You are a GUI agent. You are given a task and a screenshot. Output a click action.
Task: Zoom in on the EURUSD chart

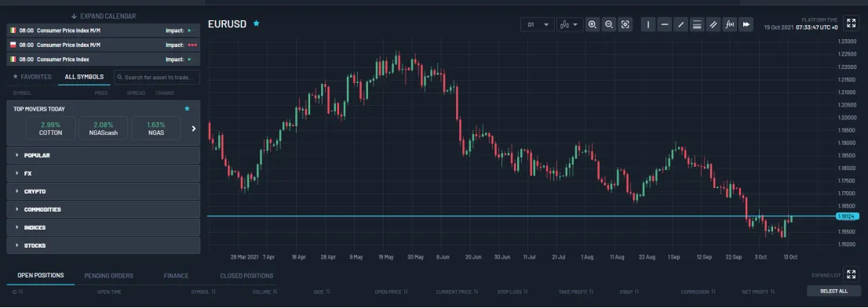pyautogui.click(x=593, y=24)
